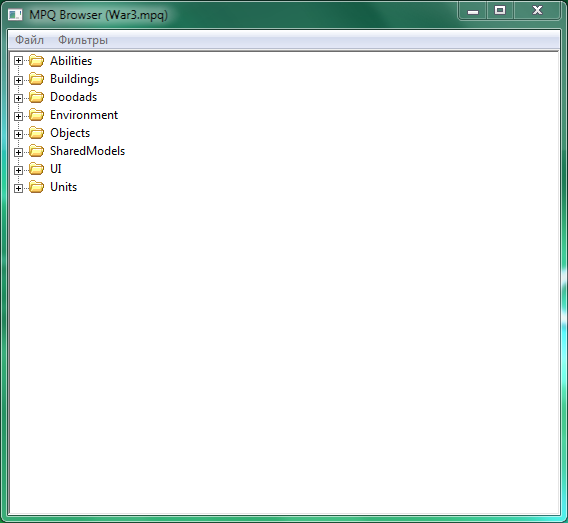This screenshot has width=568, height=523.
Task: Click the Environment folder icon
Action: (x=36, y=115)
